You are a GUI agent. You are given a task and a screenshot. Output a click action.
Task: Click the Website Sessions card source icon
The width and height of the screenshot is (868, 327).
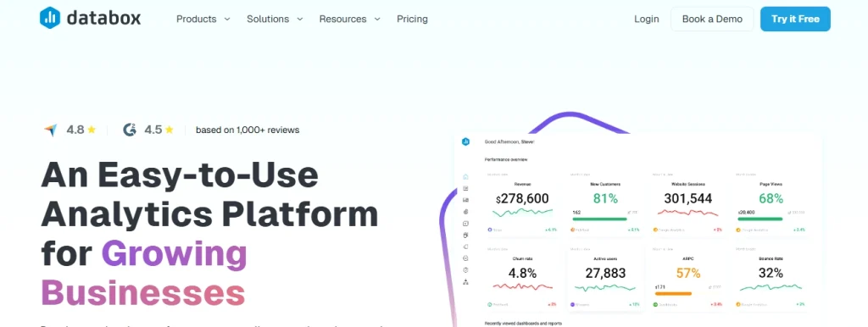click(655, 229)
